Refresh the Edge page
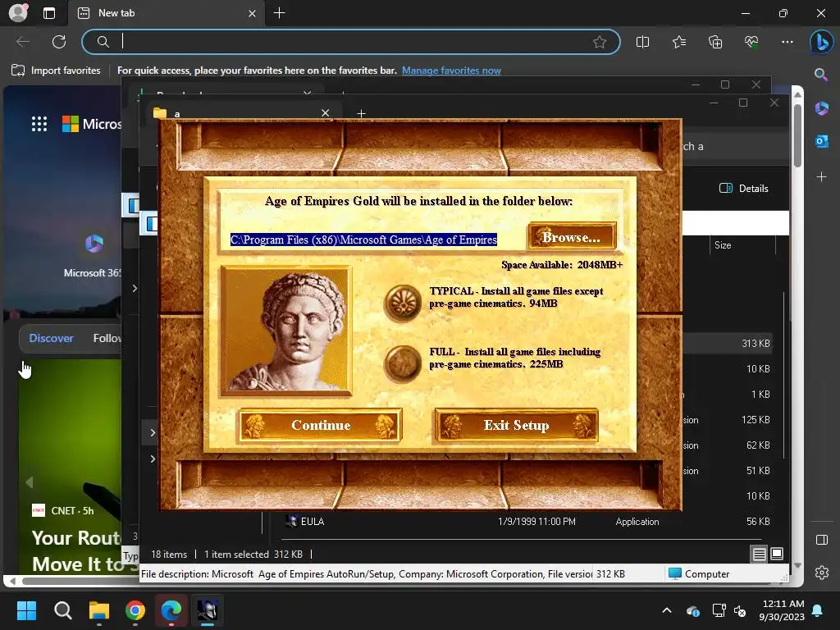 point(59,42)
